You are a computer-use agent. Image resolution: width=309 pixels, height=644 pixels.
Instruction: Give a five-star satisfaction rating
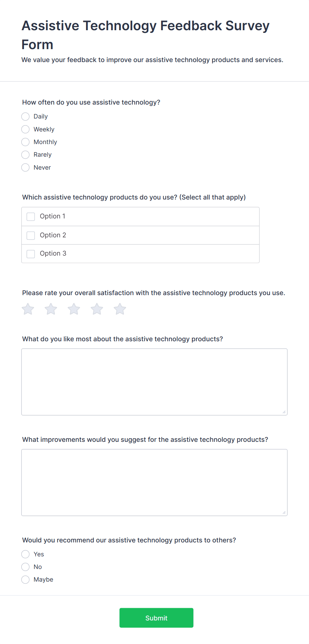[x=120, y=309]
